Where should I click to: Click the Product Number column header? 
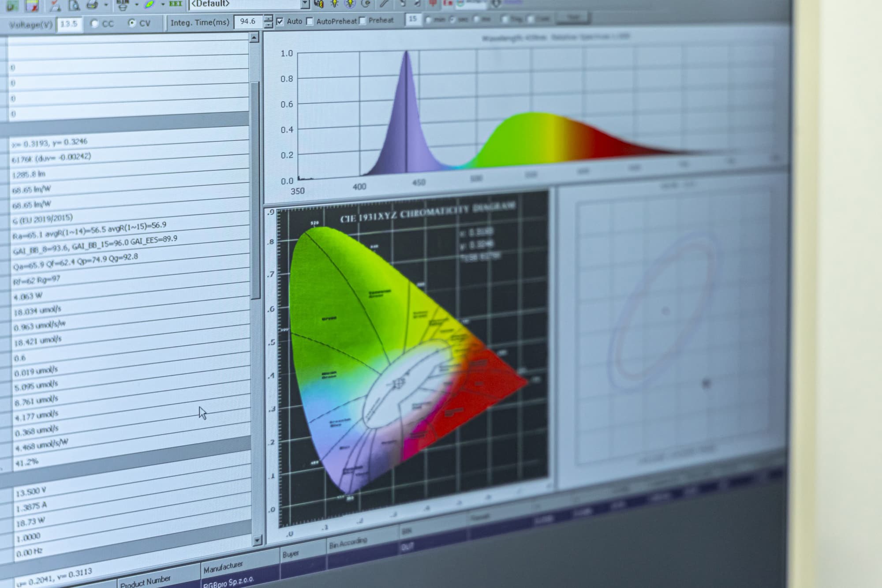pyautogui.click(x=159, y=578)
